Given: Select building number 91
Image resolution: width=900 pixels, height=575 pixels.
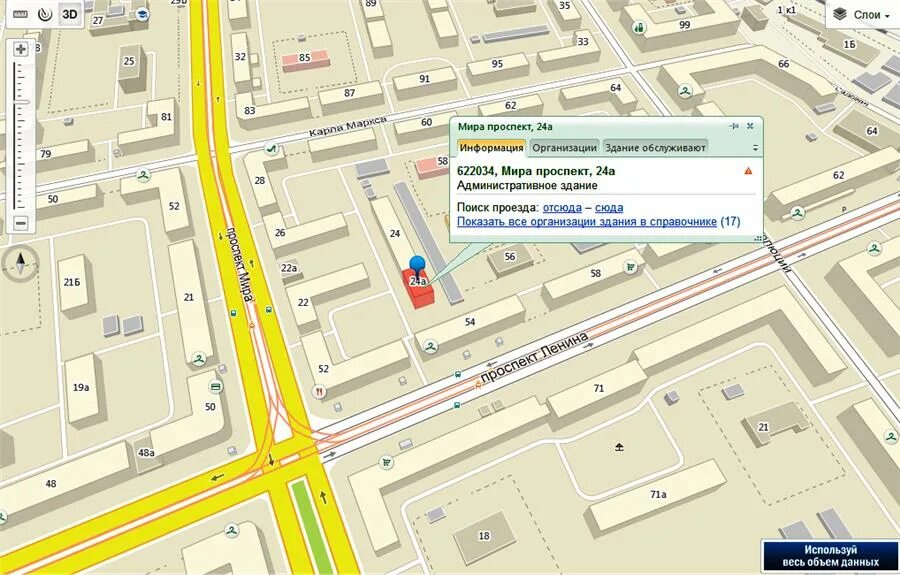Looking at the screenshot, I should [x=425, y=79].
